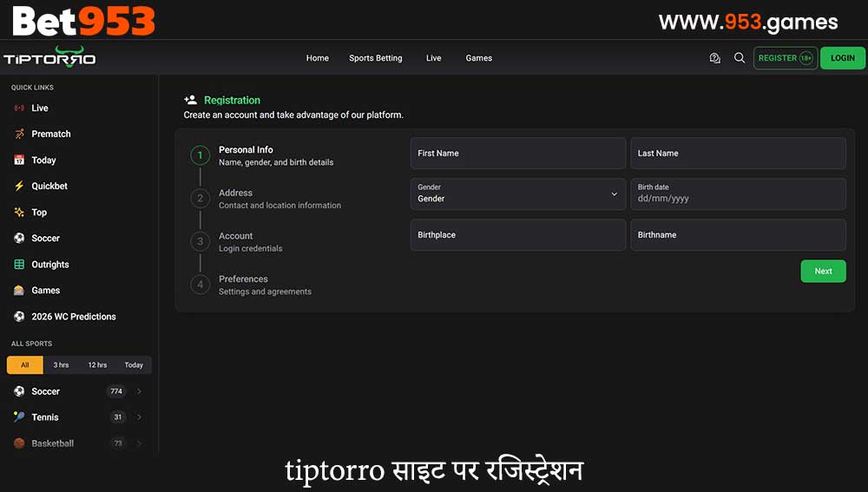
Task: Click the Live broadcast icon in Quick Links
Action: click(19, 108)
